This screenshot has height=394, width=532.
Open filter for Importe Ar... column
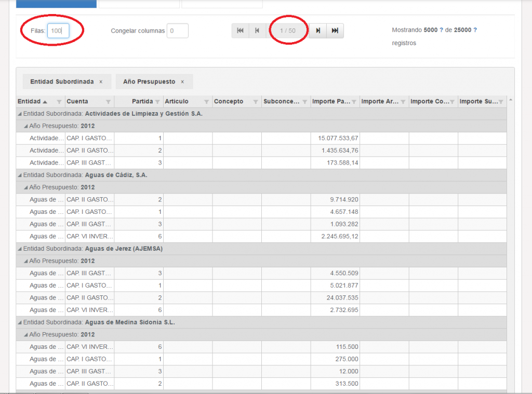point(403,102)
